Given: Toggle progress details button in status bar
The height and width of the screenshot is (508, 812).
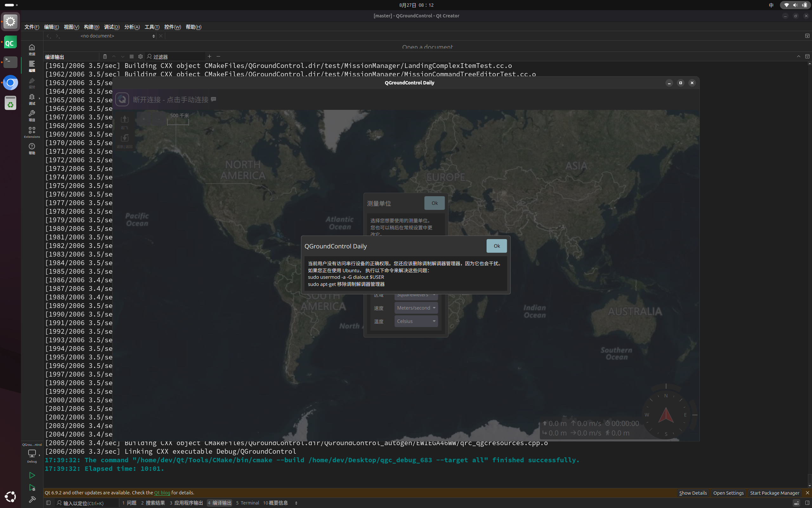Looking at the screenshot, I should (796, 503).
